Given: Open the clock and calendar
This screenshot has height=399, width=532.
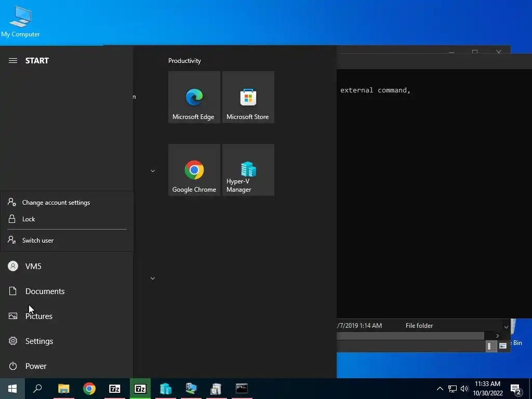Looking at the screenshot, I should (x=487, y=389).
